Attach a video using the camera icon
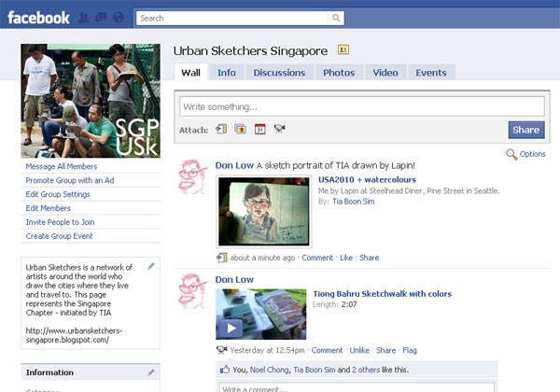 279,128
